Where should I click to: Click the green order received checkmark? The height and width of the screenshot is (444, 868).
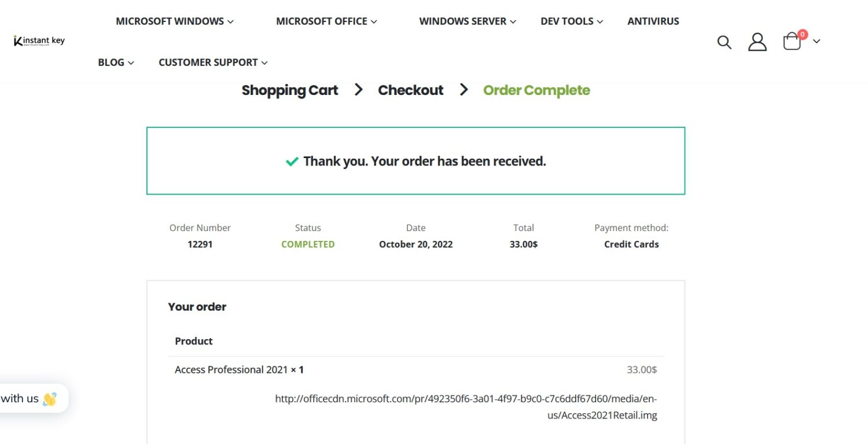[292, 162]
